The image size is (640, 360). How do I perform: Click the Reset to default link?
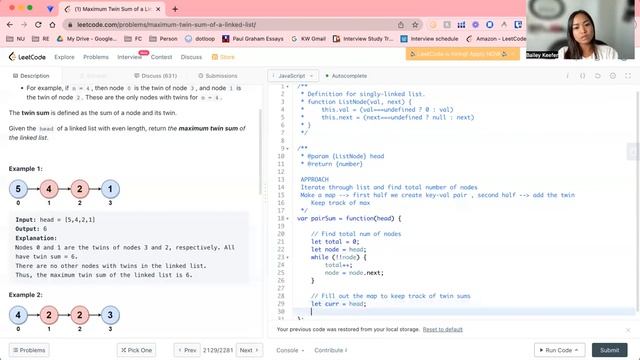click(442, 329)
